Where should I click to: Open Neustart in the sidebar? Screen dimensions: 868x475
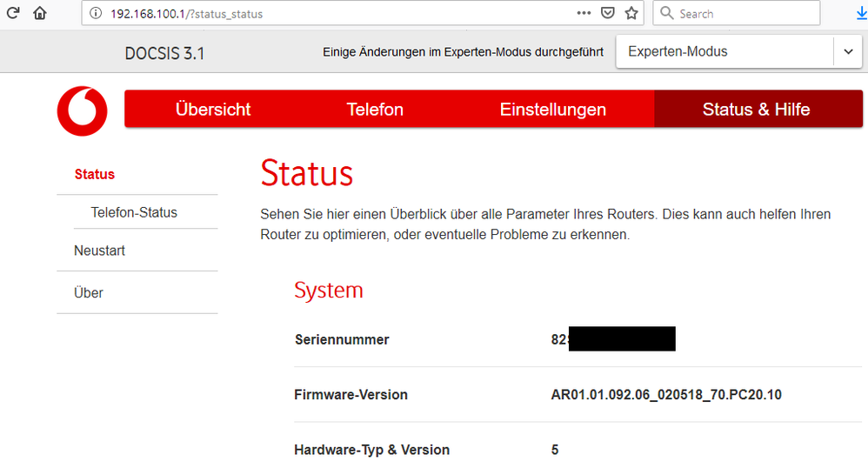click(100, 251)
